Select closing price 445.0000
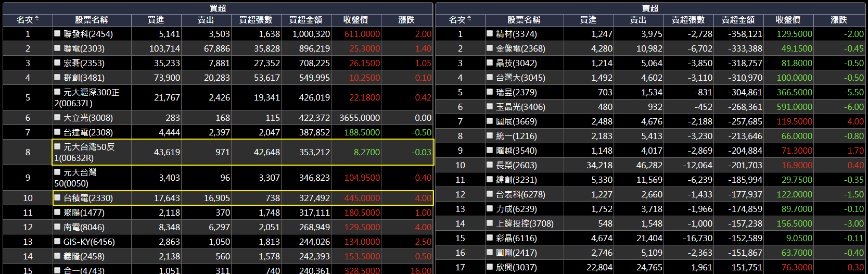This screenshot has height=274, width=868. pyautogui.click(x=362, y=198)
